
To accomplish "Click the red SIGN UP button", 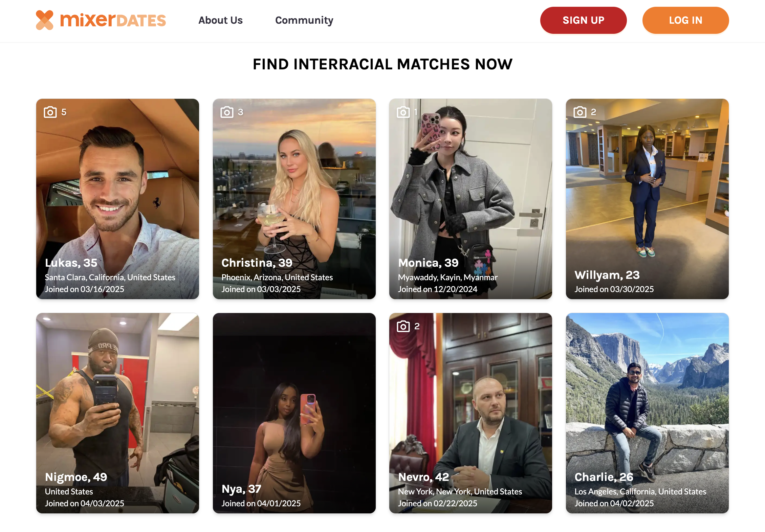I will tap(583, 20).
